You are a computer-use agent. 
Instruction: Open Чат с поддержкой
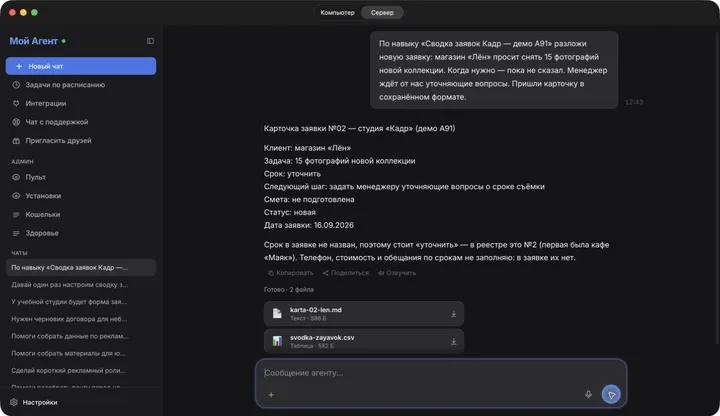pos(81,122)
